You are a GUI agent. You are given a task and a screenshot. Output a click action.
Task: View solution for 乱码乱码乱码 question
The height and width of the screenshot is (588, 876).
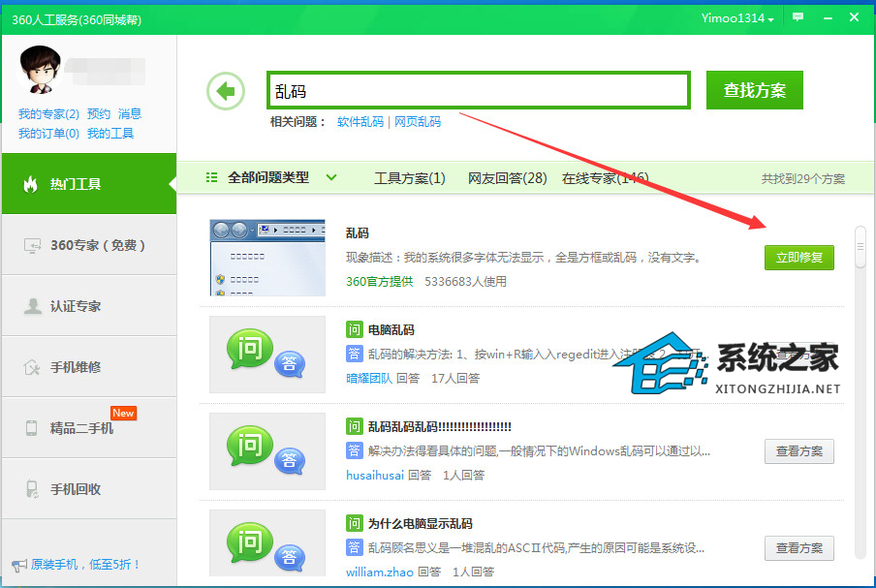pos(799,451)
